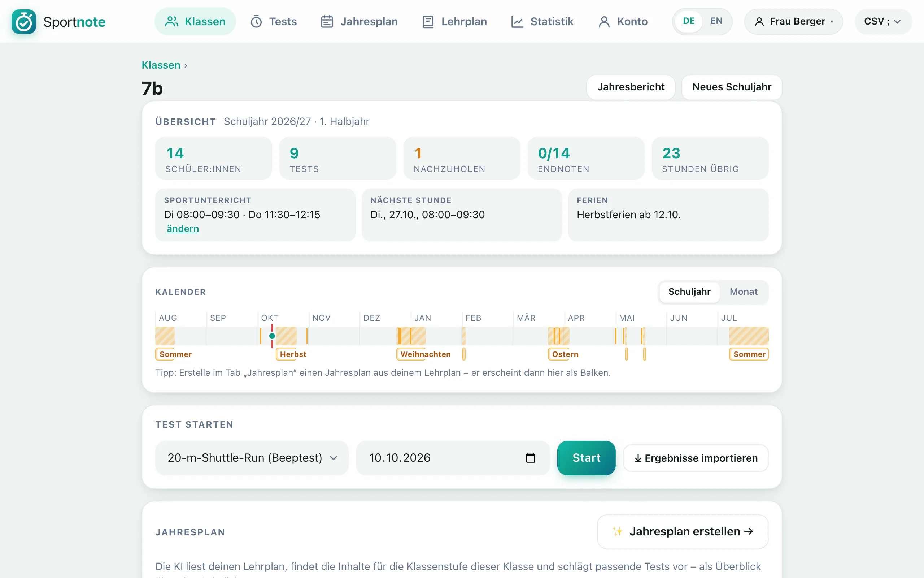Click the 0/14 Endnoten stat card
Screen dimensions: 924x578
(586, 158)
